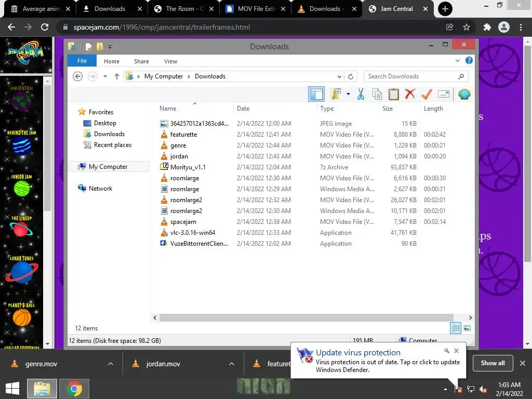Refresh the Downloads folder view
The width and height of the screenshot is (532, 399).
351,76
